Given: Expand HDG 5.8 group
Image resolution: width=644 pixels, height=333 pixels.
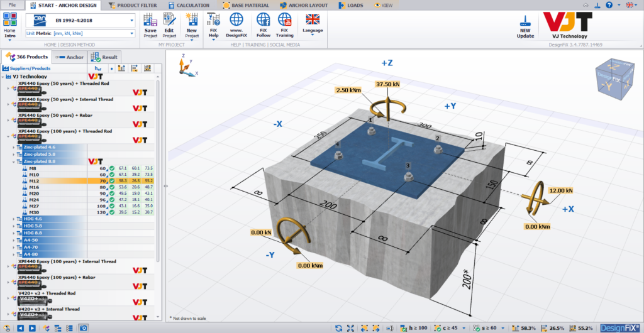Looking at the screenshot, I should 13,226.
